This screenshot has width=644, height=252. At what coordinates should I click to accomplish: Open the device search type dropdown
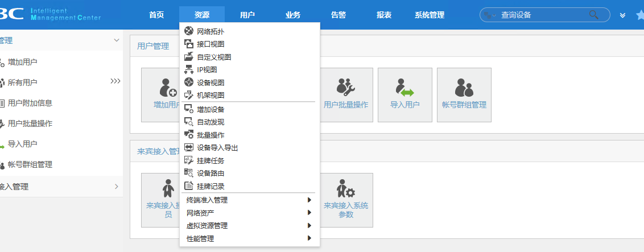point(490,15)
